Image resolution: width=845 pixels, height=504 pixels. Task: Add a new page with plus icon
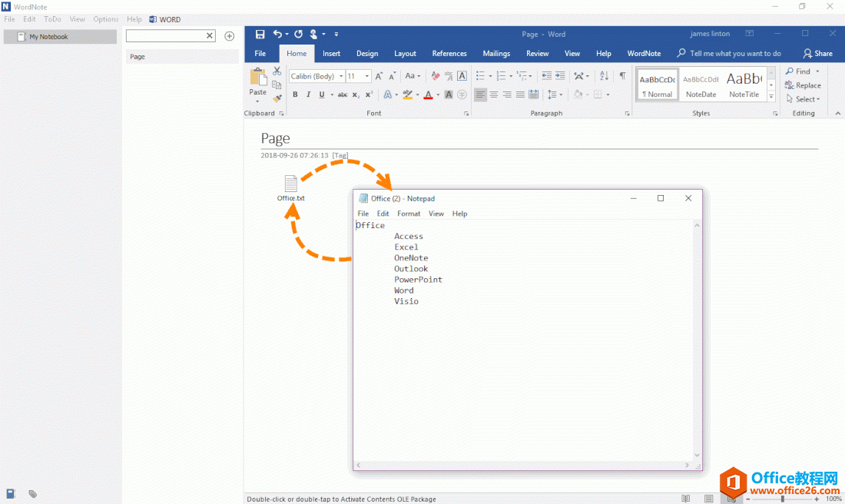229,36
